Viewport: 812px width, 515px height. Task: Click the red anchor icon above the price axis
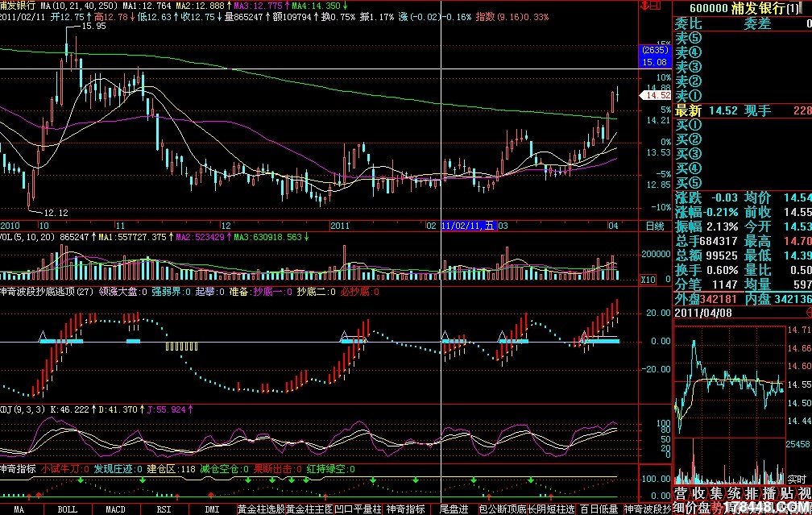[644, 6]
